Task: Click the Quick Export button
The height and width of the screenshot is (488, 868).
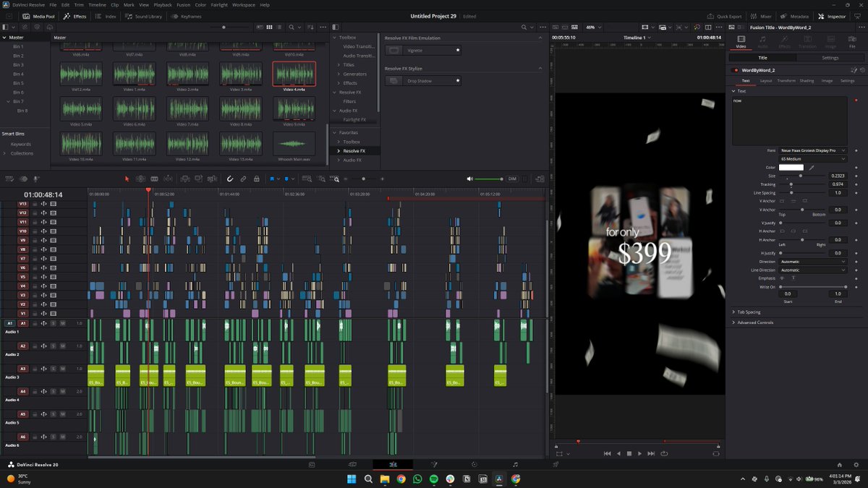Action: [725, 16]
